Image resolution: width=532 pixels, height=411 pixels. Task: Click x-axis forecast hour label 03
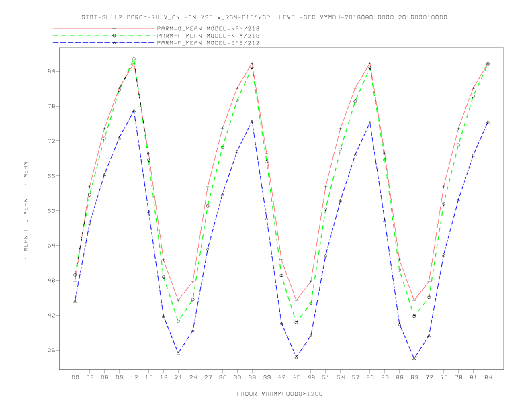pos(89,377)
